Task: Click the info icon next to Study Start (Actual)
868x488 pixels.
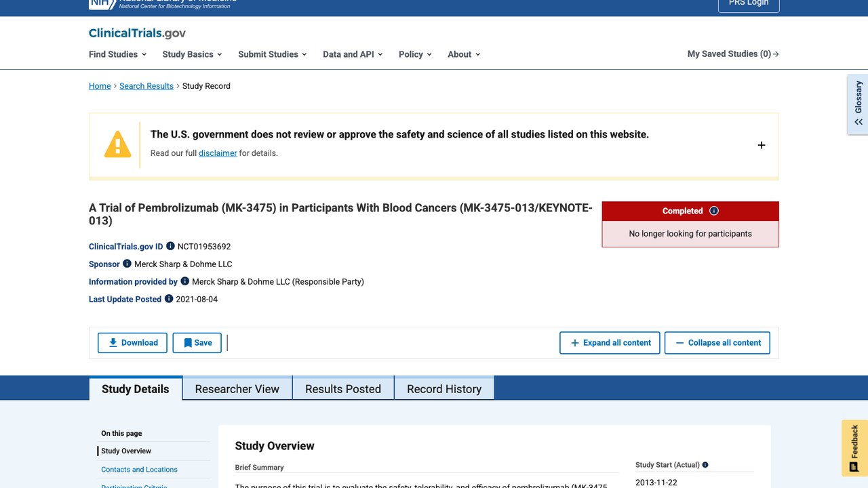Action: (705, 465)
